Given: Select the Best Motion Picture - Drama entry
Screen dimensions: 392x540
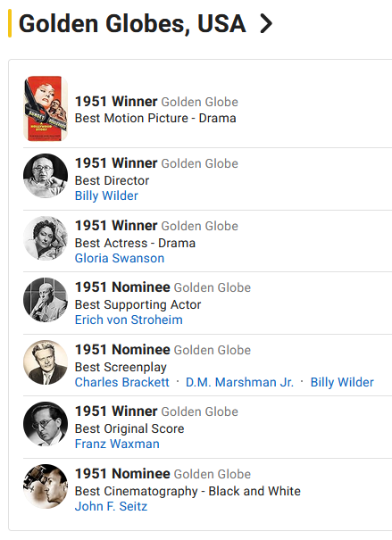Looking at the screenshot, I should (155, 118).
